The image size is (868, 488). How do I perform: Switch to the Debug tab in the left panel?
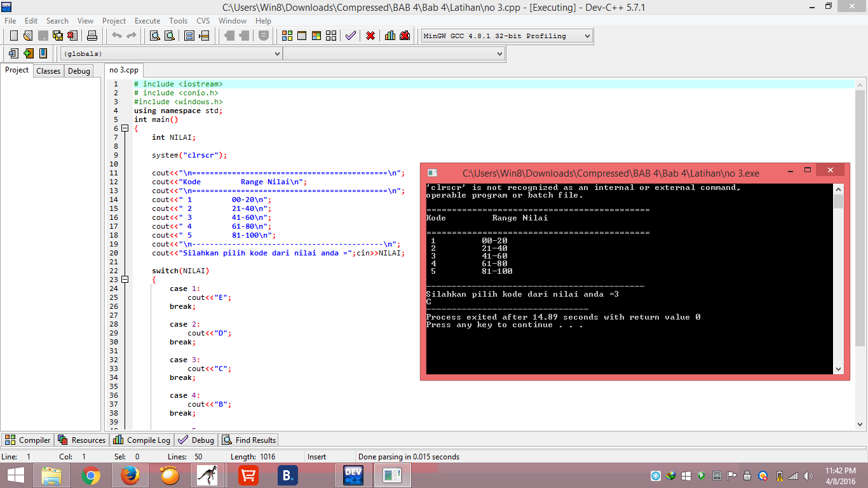click(x=79, y=71)
